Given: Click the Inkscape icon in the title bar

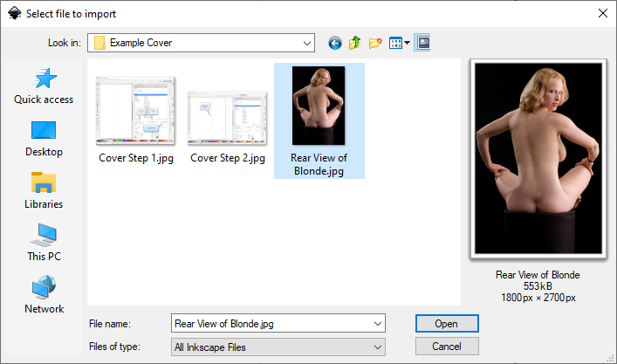Looking at the screenshot, I should 14,13.
